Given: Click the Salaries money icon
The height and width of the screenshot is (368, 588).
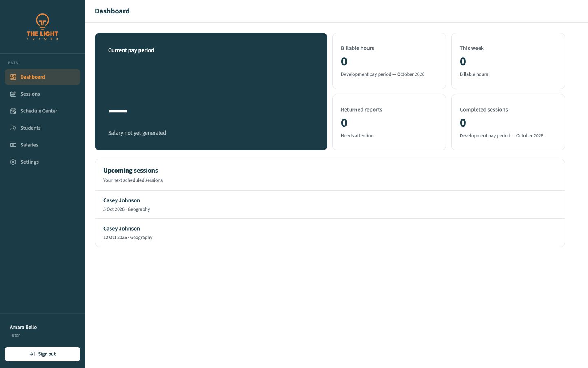Looking at the screenshot, I should click(x=13, y=145).
